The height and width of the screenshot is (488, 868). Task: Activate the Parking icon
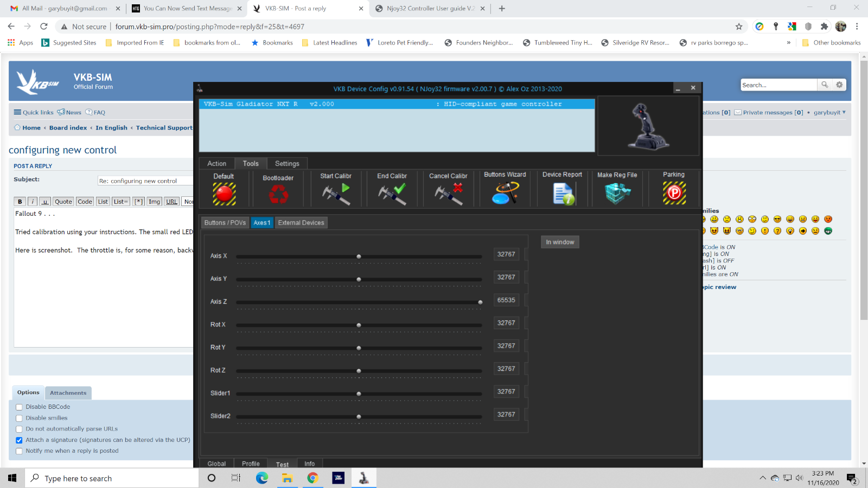pos(674,193)
